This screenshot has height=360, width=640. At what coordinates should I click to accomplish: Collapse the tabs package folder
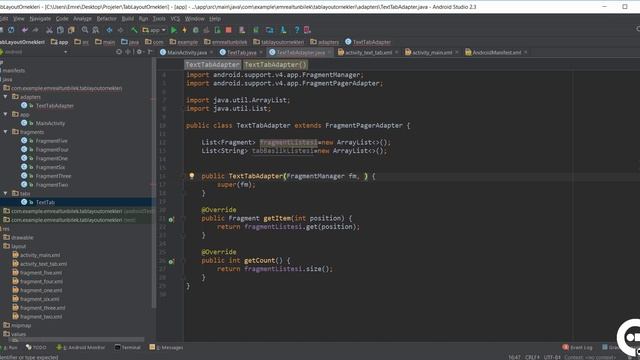(5, 193)
